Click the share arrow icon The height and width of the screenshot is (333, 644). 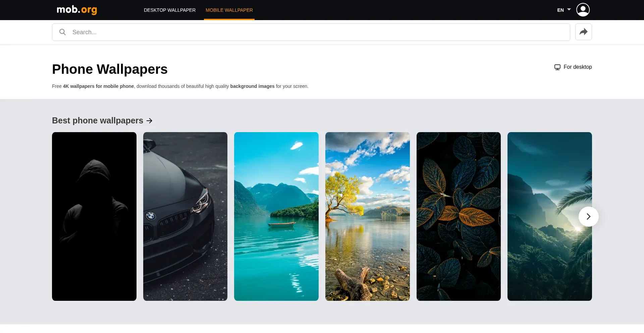(584, 32)
